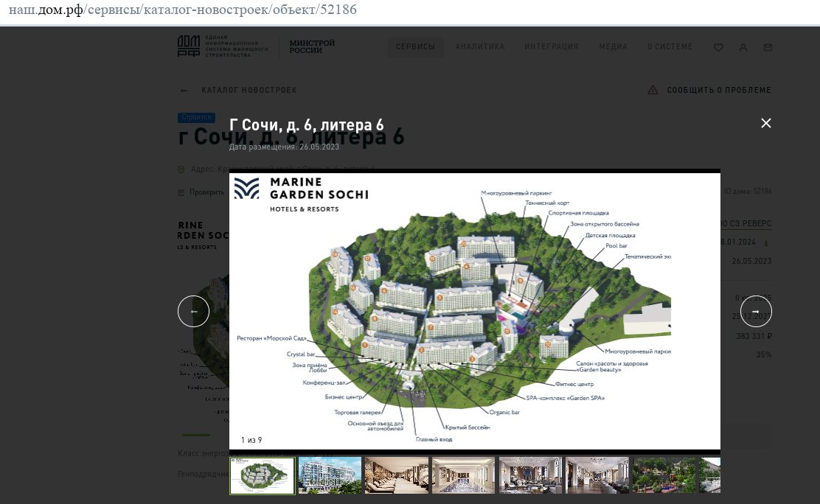Click the warning triangle icon
The width and height of the screenshot is (820, 504).
(x=653, y=90)
